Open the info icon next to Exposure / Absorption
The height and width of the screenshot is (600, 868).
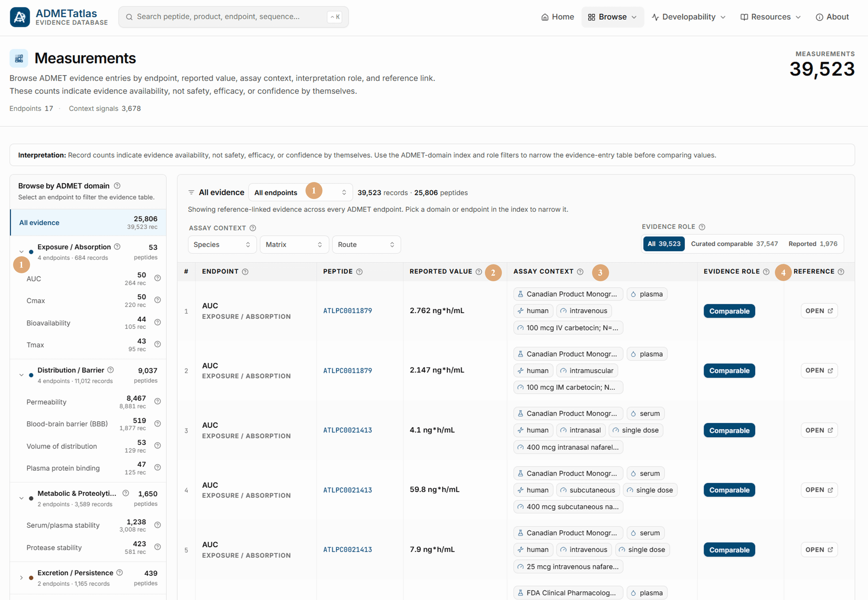pyautogui.click(x=117, y=247)
